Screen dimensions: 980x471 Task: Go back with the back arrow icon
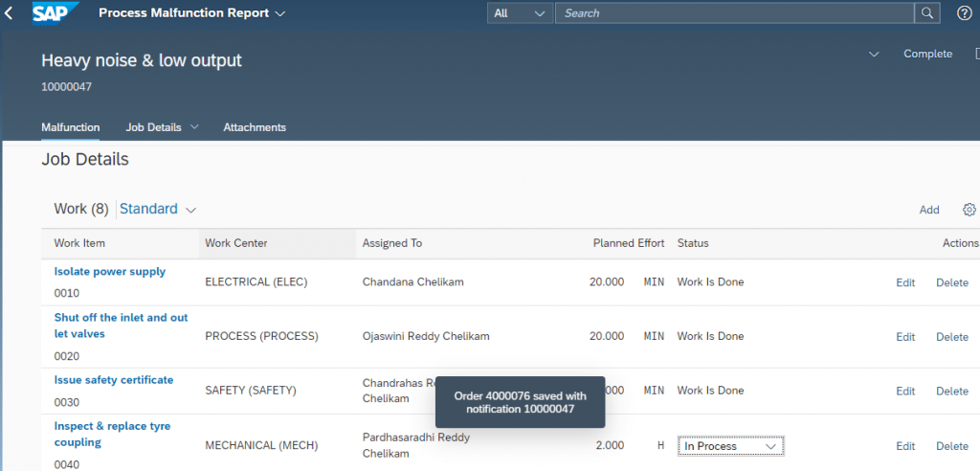9,13
